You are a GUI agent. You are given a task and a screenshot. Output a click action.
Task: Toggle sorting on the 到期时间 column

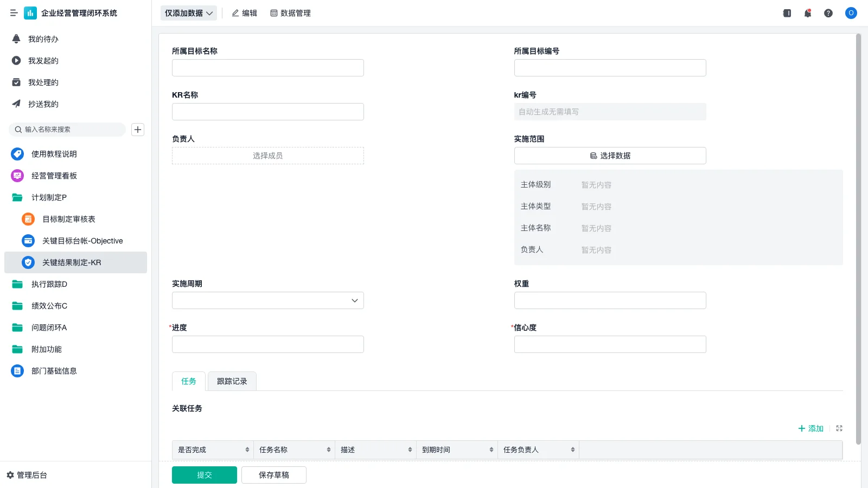point(490,450)
